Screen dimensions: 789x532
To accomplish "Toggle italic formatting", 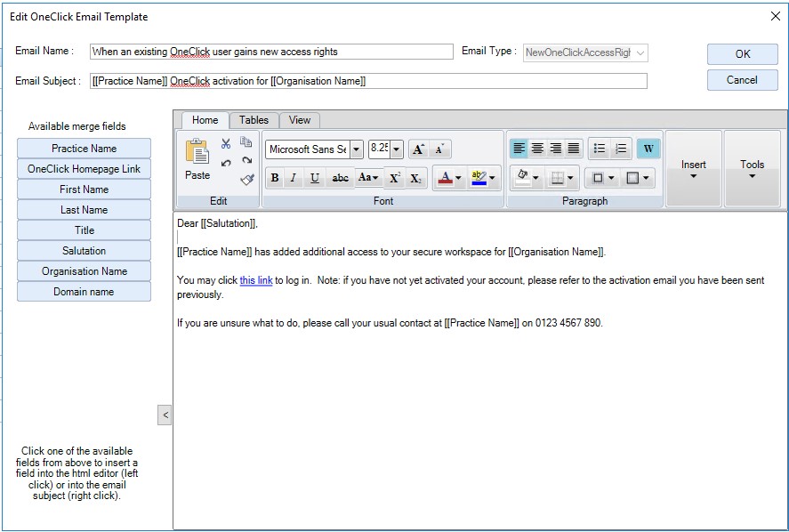I will pos(294,178).
